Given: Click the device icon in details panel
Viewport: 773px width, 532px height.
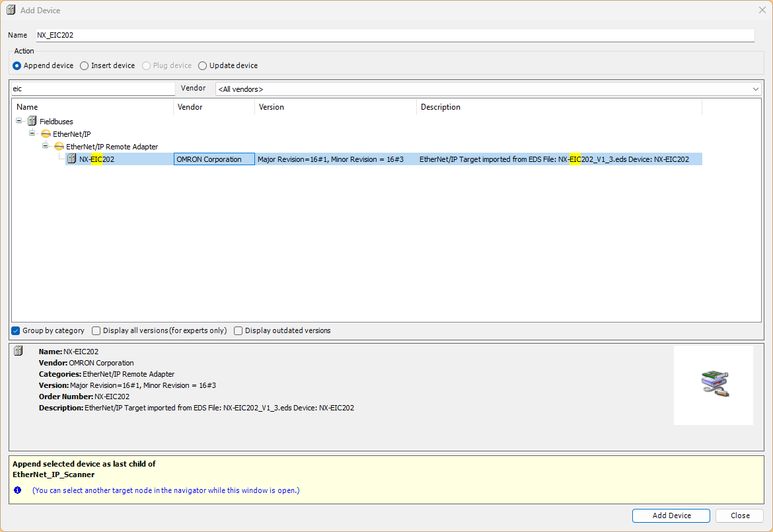Looking at the screenshot, I should pos(18,352).
